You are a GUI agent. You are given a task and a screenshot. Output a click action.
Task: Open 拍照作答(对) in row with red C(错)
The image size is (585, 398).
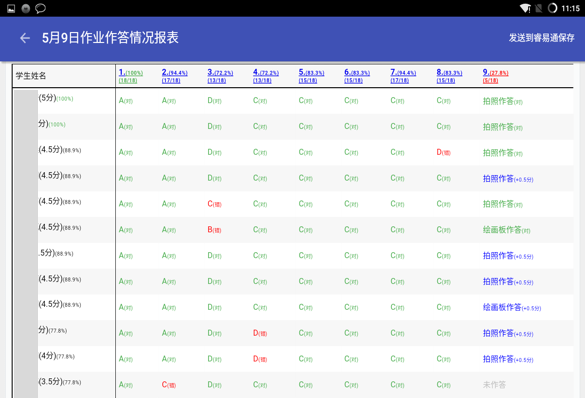pos(503,204)
